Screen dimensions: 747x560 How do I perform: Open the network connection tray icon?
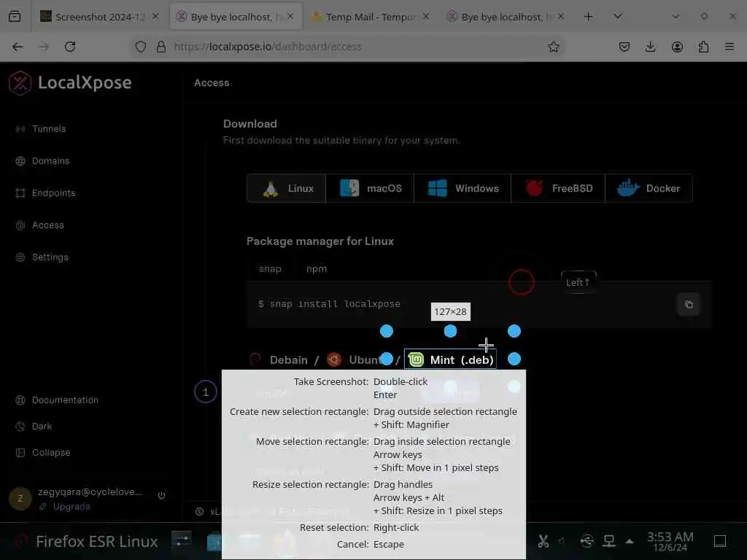pos(609,541)
